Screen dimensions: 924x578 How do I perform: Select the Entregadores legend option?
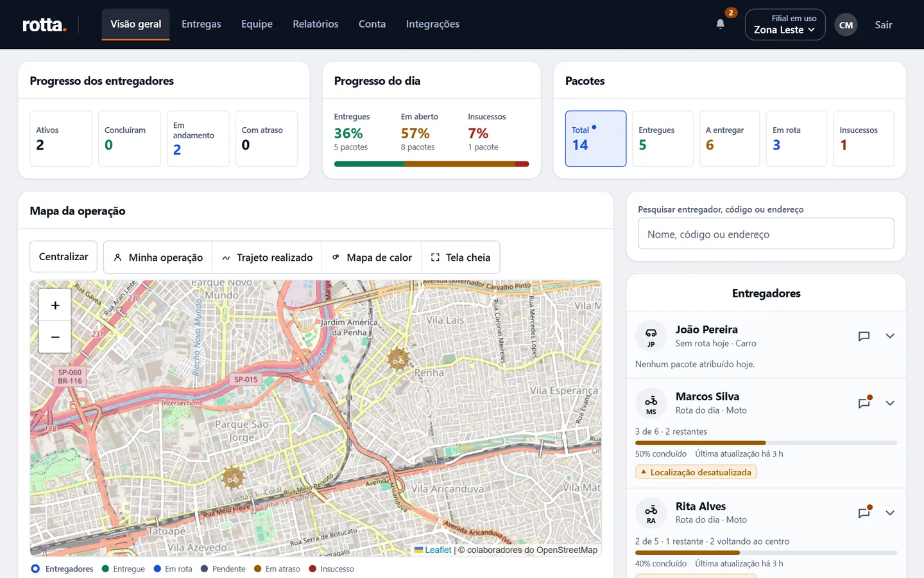tap(62, 569)
